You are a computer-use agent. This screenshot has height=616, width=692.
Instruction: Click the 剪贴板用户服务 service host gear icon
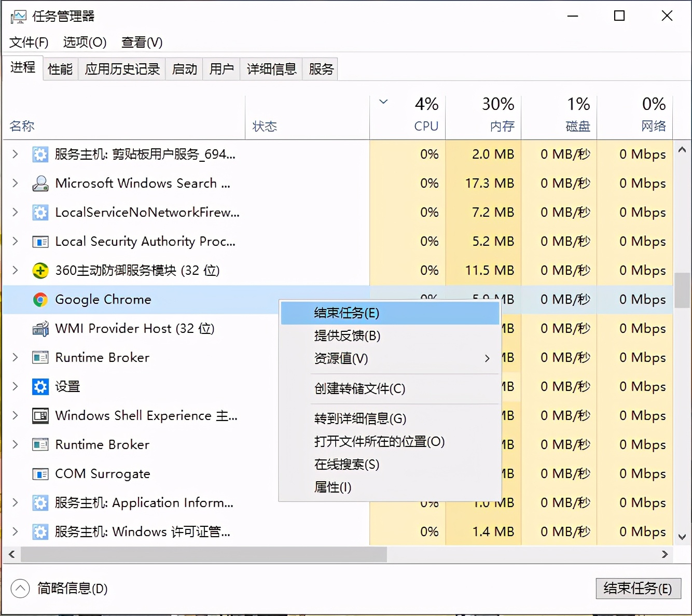pyautogui.click(x=40, y=154)
